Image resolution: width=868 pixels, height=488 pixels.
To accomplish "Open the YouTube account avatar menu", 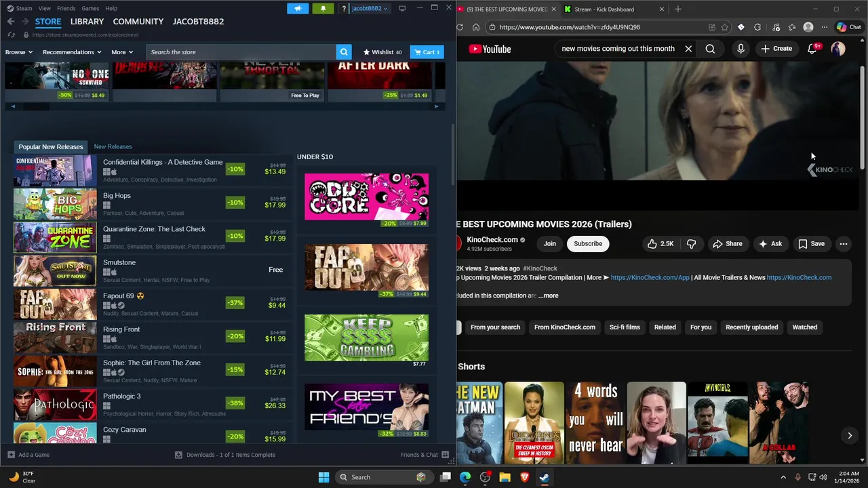I will click(x=838, y=49).
